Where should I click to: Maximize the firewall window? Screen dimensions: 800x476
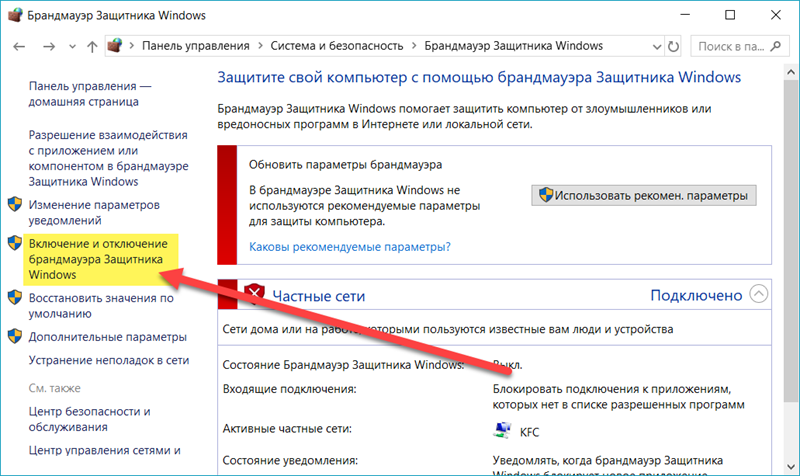pyautogui.click(x=730, y=15)
